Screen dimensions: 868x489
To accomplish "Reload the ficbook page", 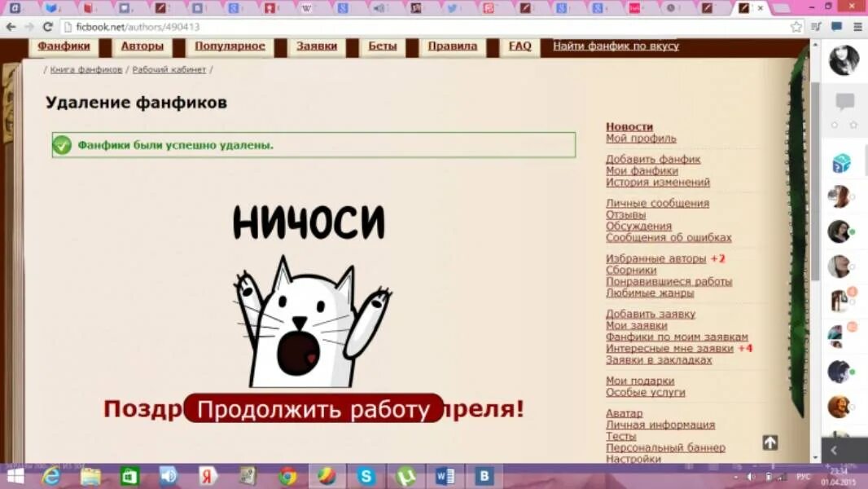I will click(47, 27).
